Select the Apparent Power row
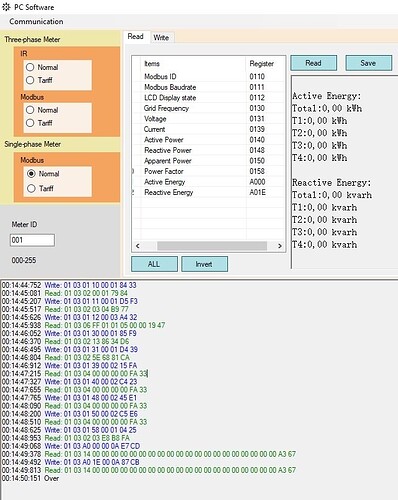398x500 pixels. 209,161
